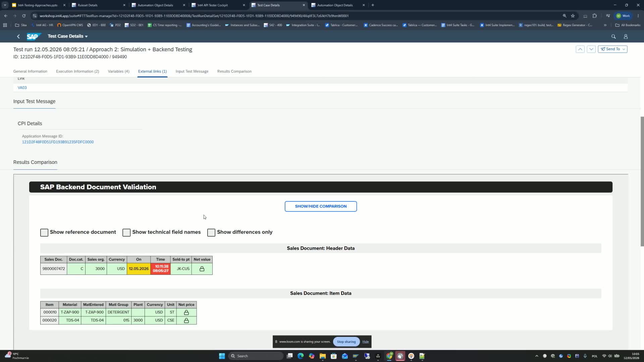
Task: Enable Show reference document checkbox
Action: pyautogui.click(x=44, y=233)
